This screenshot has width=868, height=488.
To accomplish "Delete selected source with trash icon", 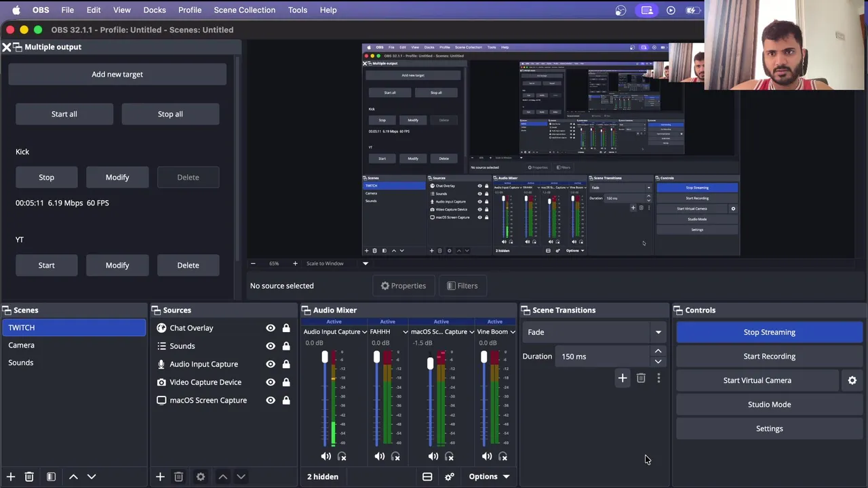I will 178,476.
